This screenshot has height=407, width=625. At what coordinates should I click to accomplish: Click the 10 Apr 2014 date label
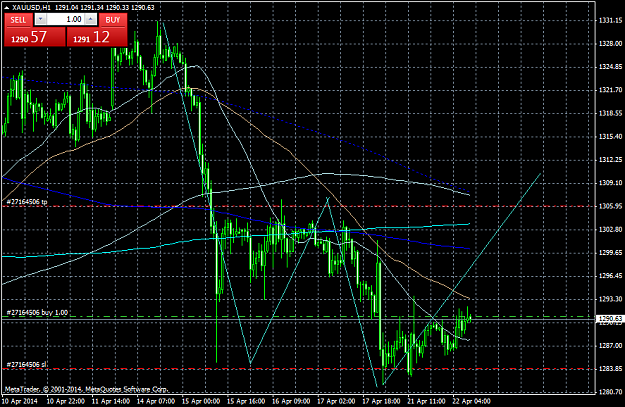(x=20, y=401)
